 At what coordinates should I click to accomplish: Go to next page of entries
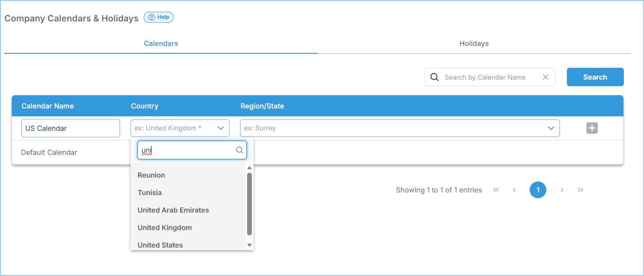pyautogui.click(x=562, y=190)
